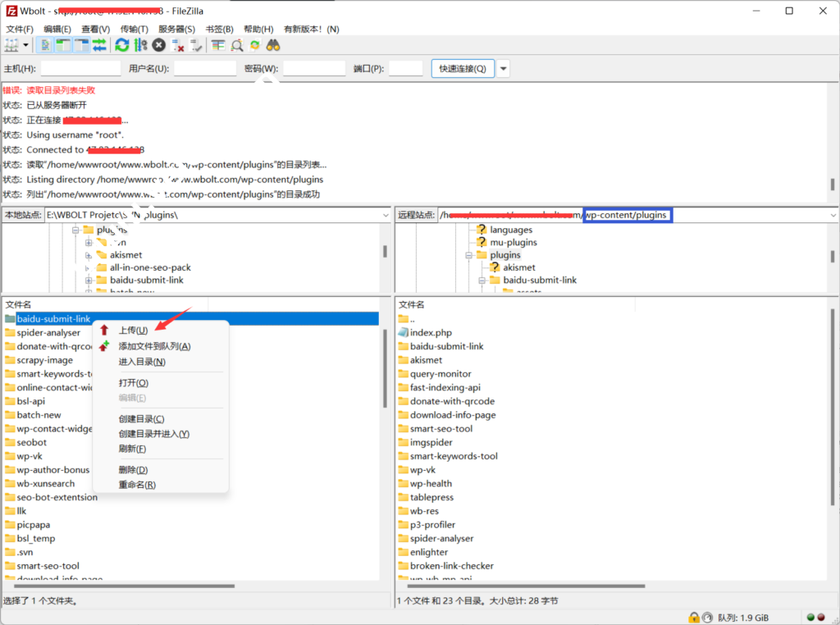Open directory listing filters icon
Image resolution: width=840 pixels, height=625 pixels.
(218, 45)
